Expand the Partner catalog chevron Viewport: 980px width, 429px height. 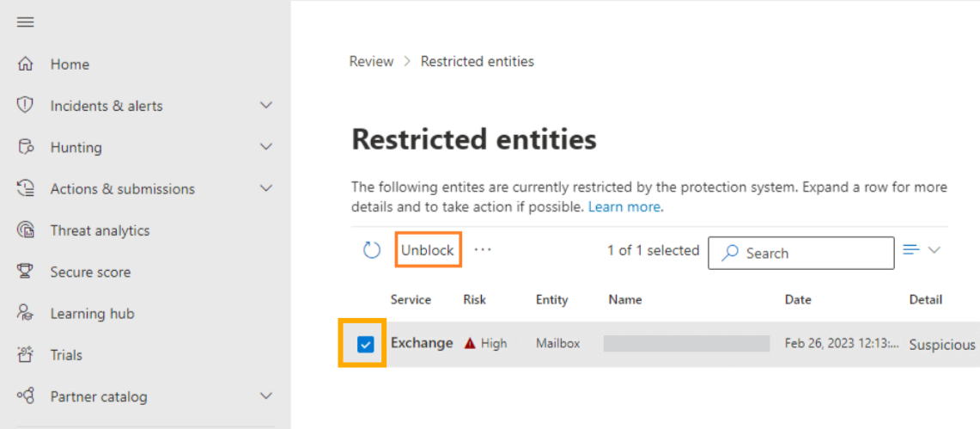coord(266,396)
